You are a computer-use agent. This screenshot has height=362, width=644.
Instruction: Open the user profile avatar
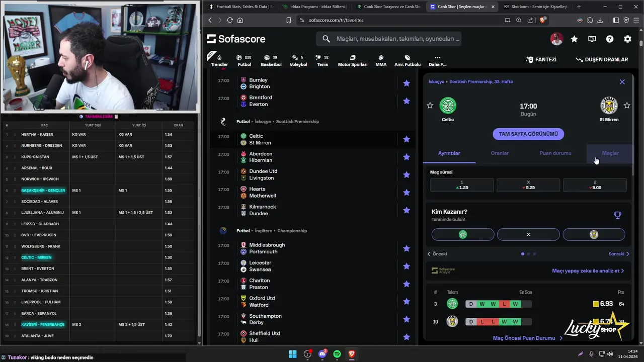[556, 39]
